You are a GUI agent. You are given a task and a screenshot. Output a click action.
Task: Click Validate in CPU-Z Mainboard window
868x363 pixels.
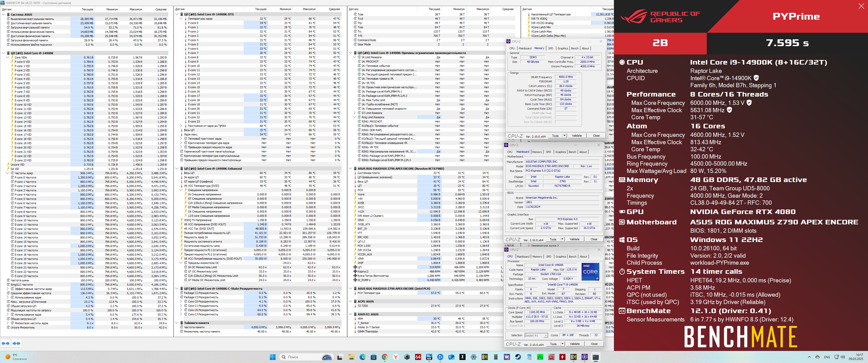tap(574, 239)
